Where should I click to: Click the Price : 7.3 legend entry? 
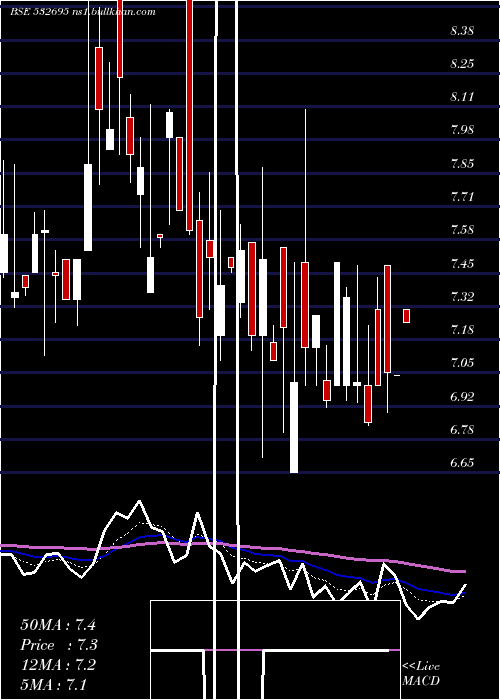(59, 645)
